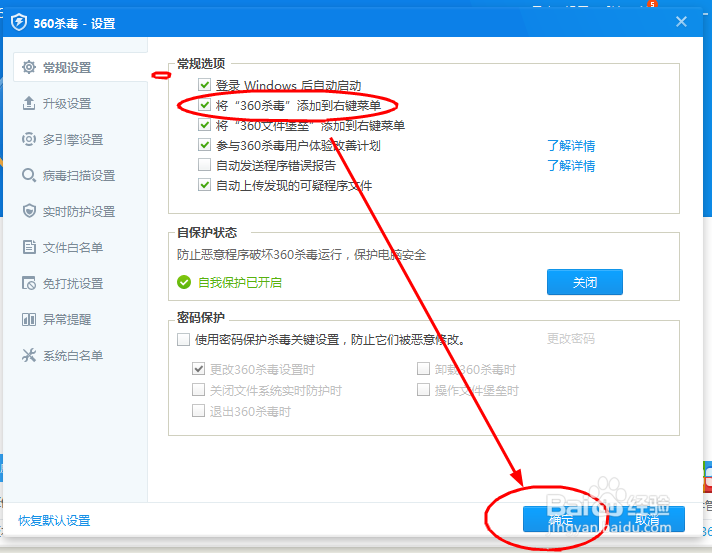Click the green check icon for 自我保护已开启

pos(184,282)
